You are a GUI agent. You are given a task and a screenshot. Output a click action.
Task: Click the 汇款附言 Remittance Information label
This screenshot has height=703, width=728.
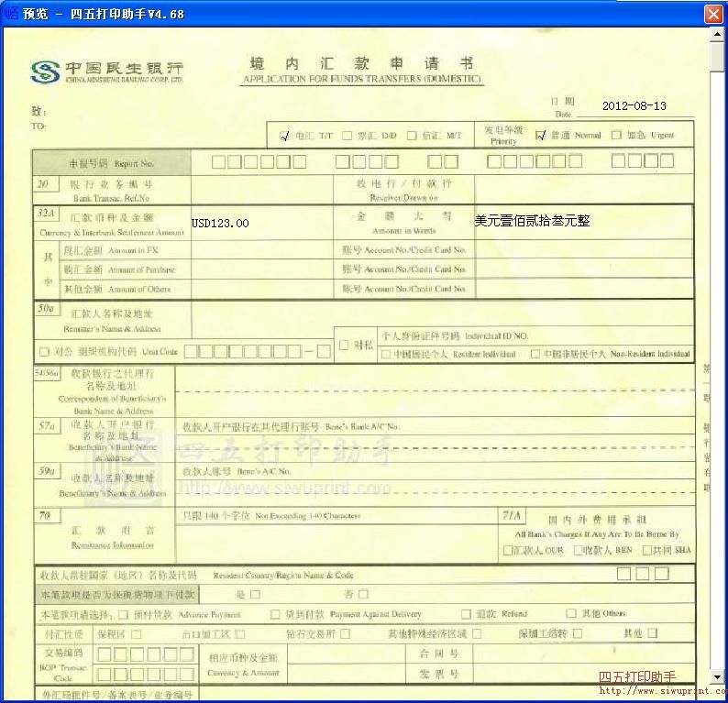point(112,537)
